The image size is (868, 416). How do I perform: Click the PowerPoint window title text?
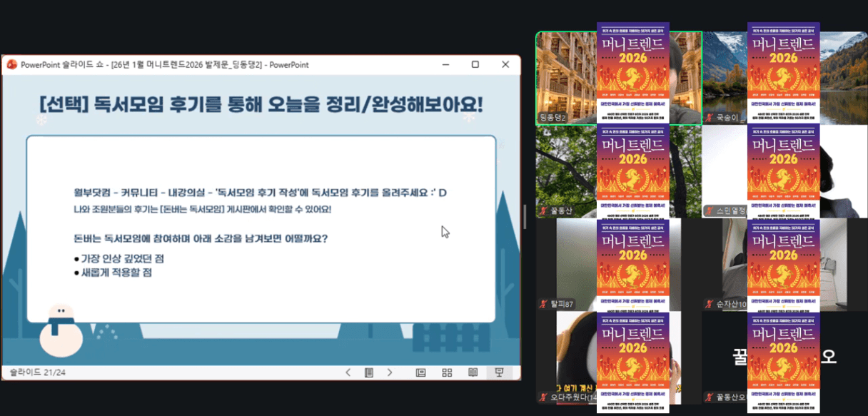pos(165,64)
